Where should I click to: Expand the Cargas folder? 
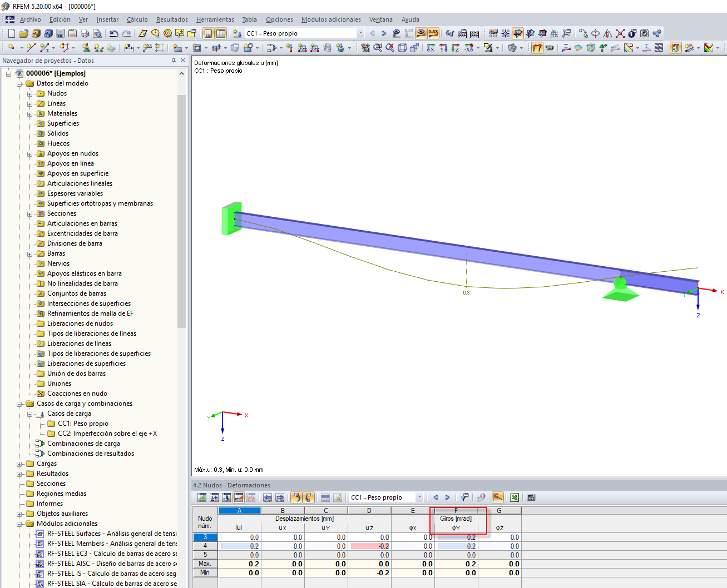[19, 464]
